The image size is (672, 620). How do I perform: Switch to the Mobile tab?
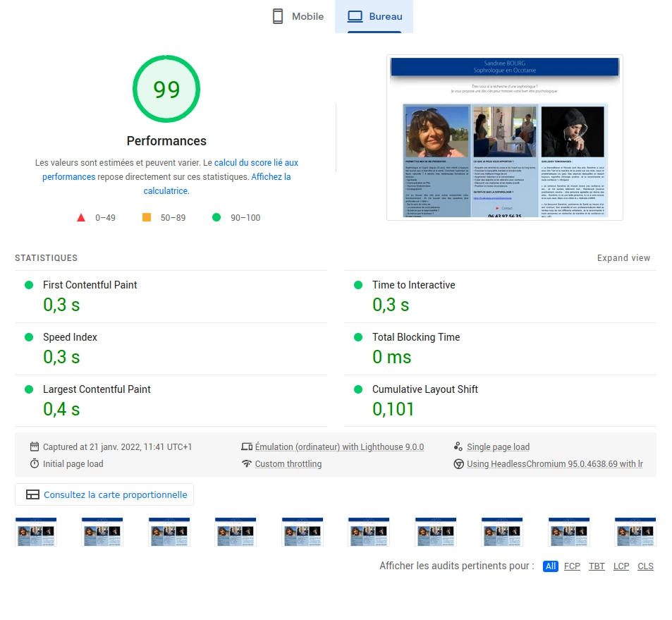click(298, 16)
